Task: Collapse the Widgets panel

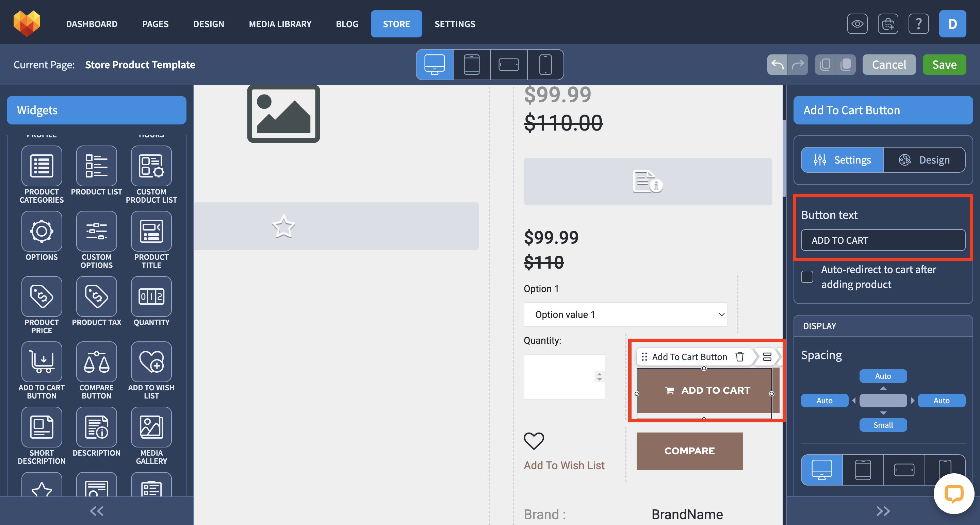Action: click(x=97, y=511)
